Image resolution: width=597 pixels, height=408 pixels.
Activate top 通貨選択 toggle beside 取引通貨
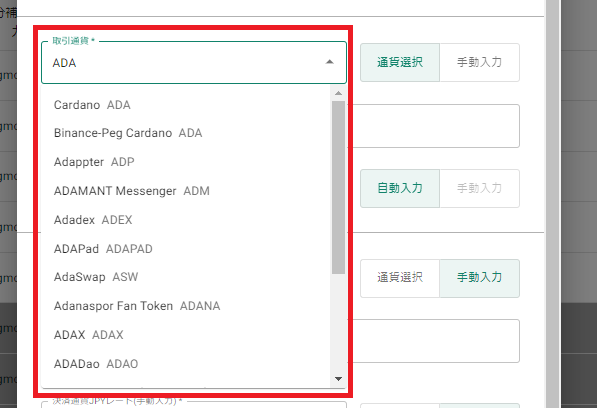tap(400, 62)
